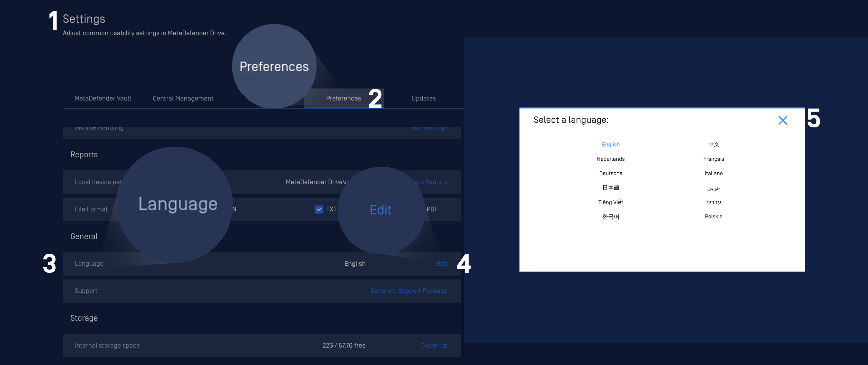
Task: Click the Language row label
Action: pos(89,264)
